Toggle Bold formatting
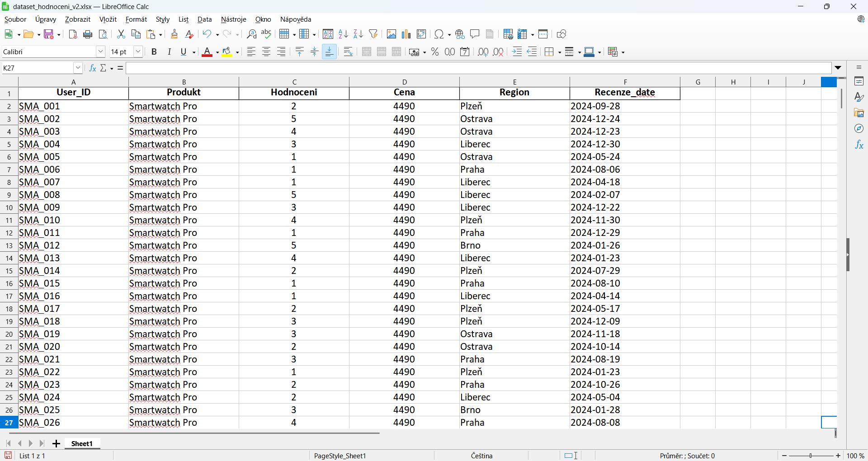The image size is (868, 461). tap(154, 52)
